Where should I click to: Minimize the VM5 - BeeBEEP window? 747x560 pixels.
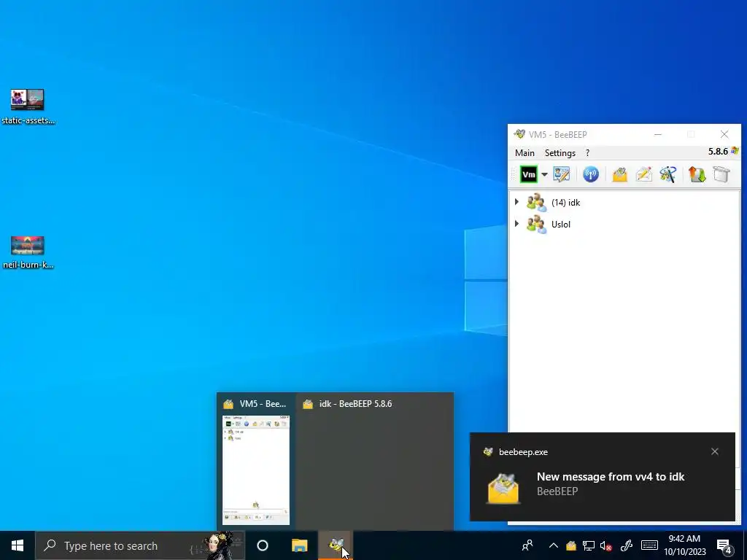658,134
